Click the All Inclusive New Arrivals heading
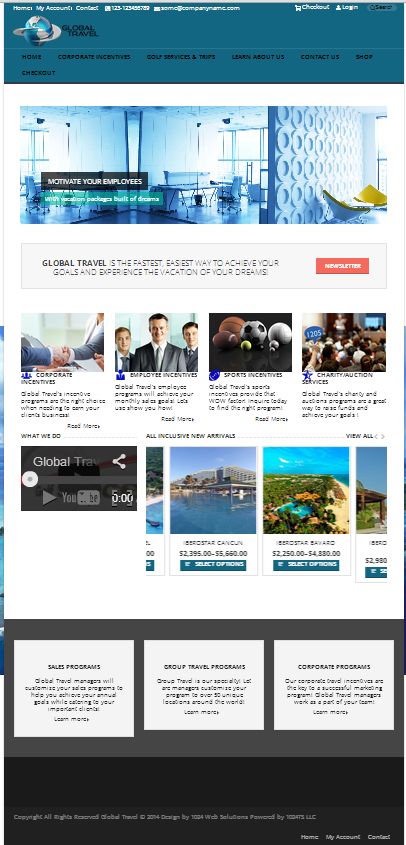 [190, 436]
